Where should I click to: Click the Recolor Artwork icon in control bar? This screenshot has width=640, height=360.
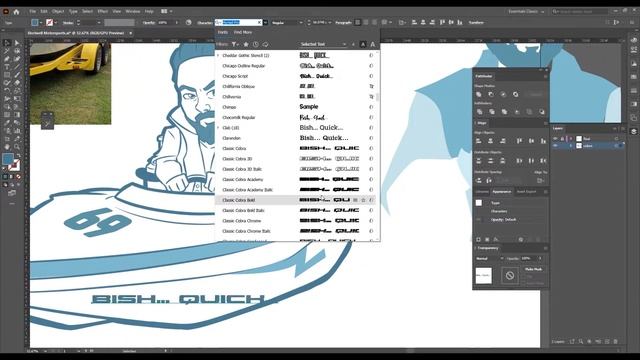click(x=189, y=22)
